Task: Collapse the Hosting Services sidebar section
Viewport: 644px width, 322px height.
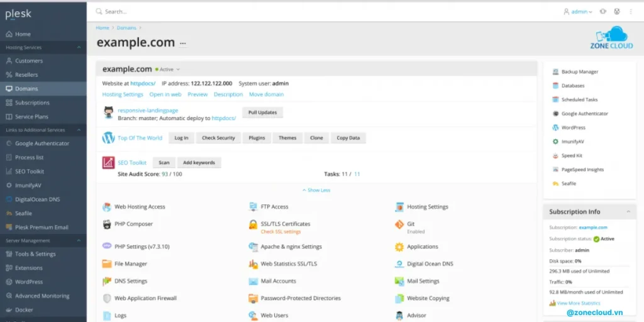Action: pyautogui.click(x=79, y=48)
